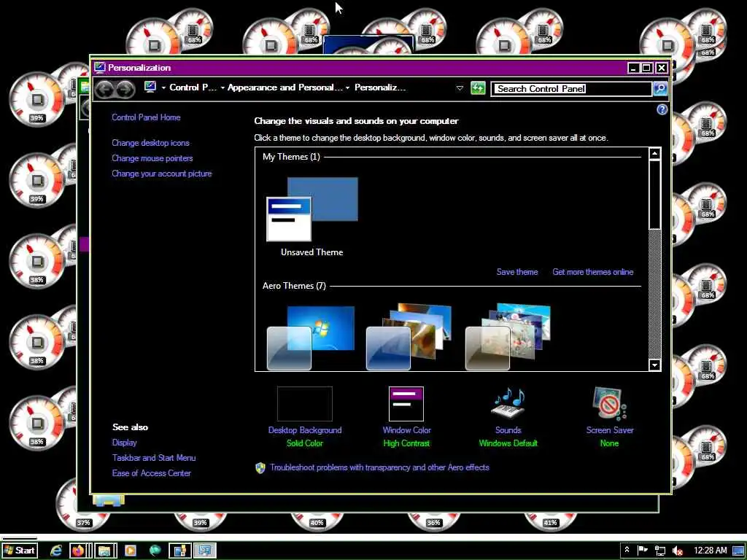This screenshot has height=560, width=747.
Task: Open the Display link under See also
Action: (x=124, y=443)
